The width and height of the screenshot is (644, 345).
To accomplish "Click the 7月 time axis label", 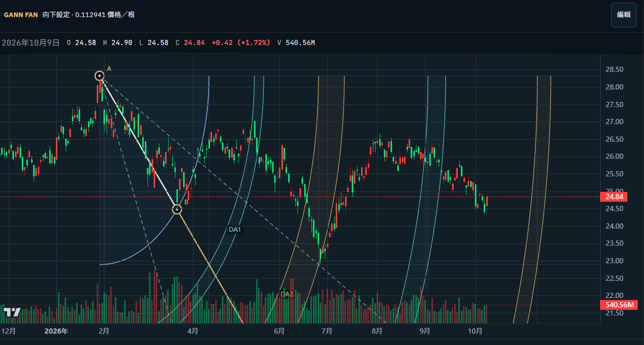I will pyautogui.click(x=327, y=331).
